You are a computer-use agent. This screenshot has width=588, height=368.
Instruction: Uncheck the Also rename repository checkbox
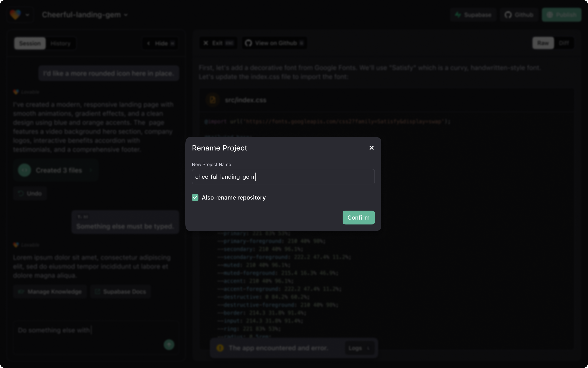click(x=195, y=197)
